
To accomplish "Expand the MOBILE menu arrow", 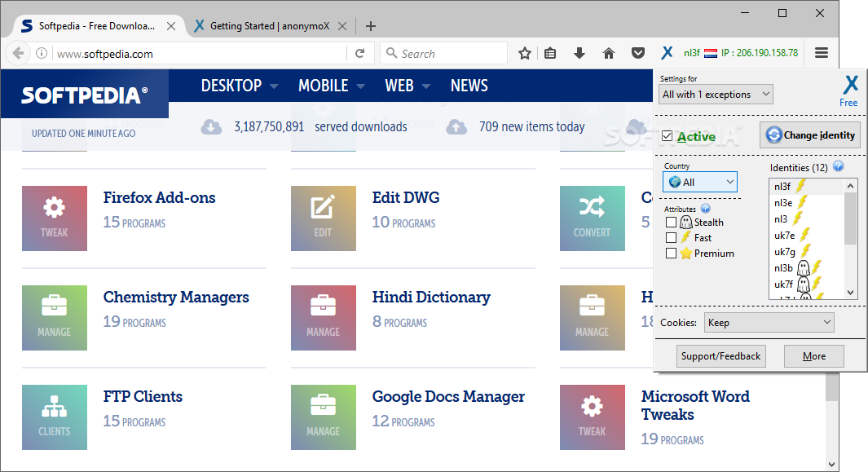I will click(361, 86).
